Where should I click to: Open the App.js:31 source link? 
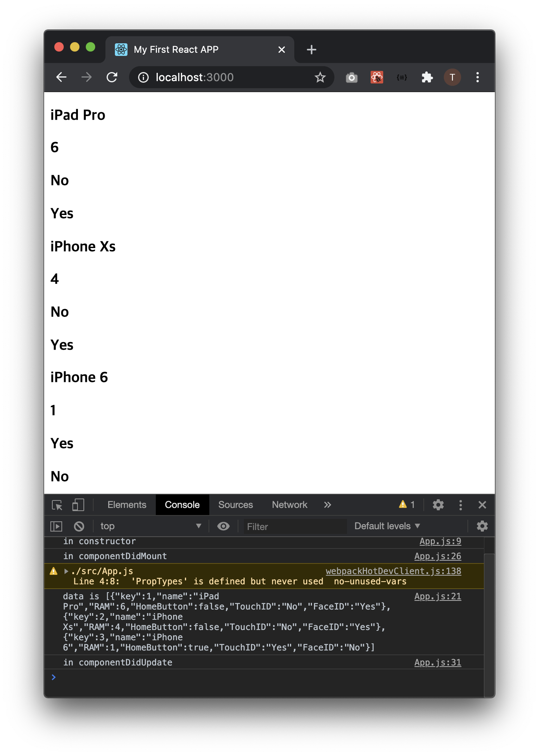pyautogui.click(x=438, y=662)
